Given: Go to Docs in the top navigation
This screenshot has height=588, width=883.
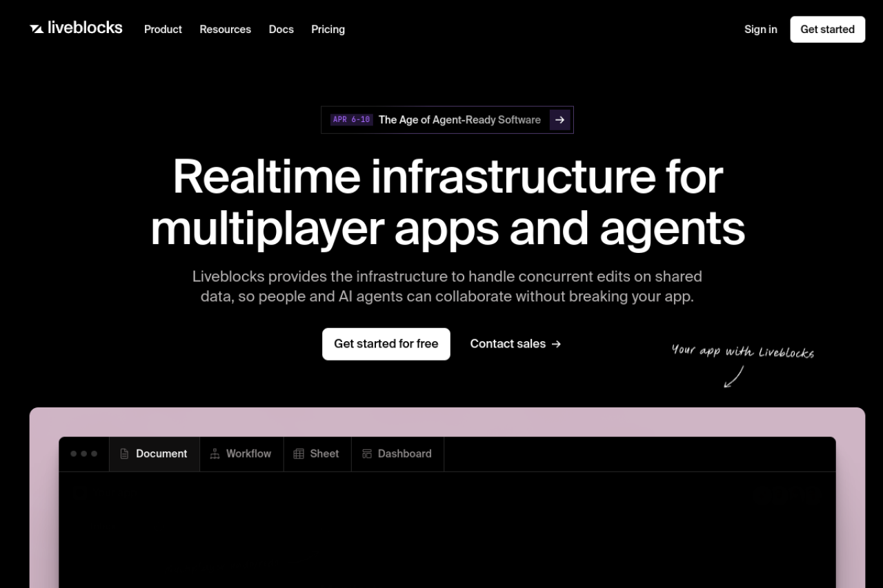Looking at the screenshot, I should [x=281, y=30].
